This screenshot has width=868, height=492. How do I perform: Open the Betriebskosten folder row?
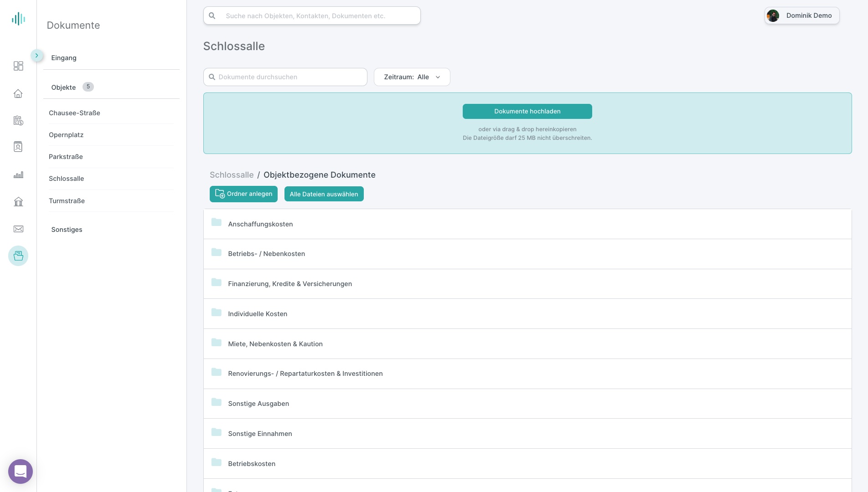pyautogui.click(x=527, y=464)
